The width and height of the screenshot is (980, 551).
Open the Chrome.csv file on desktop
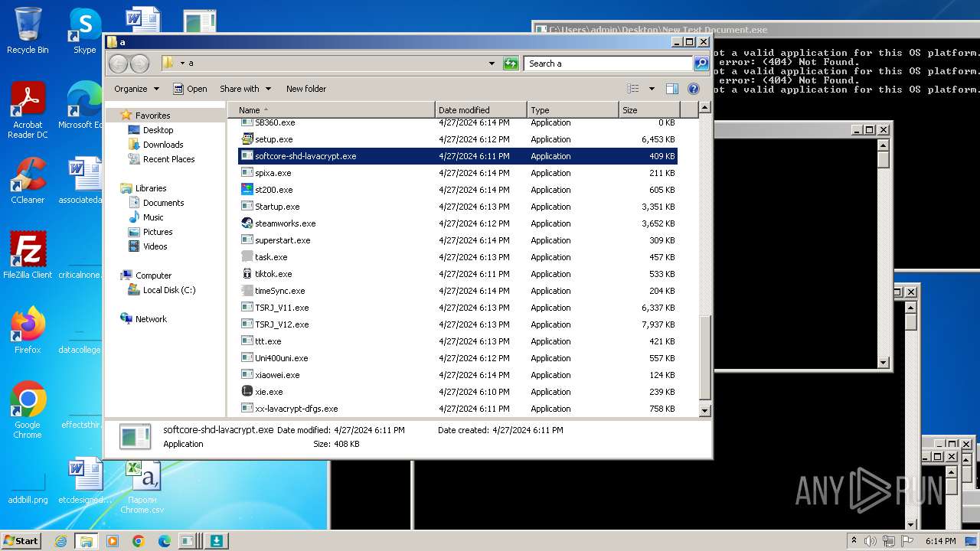tap(142, 487)
